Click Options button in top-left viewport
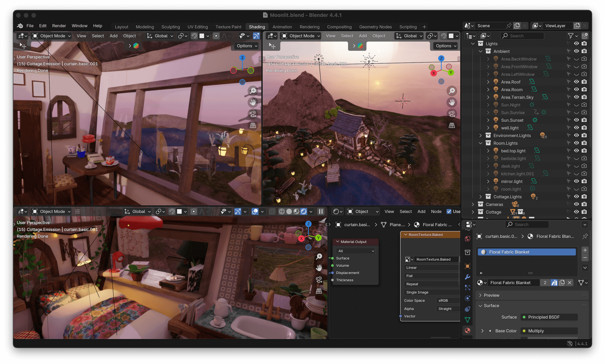 click(247, 46)
